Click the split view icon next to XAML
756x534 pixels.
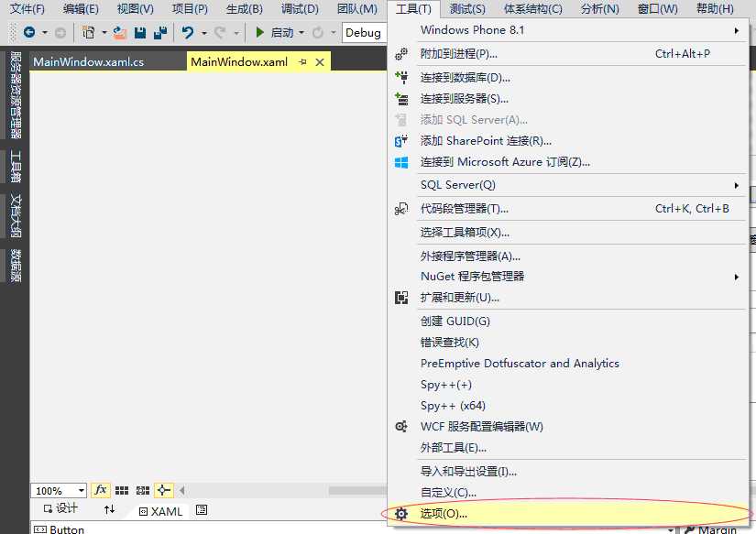pos(202,510)
